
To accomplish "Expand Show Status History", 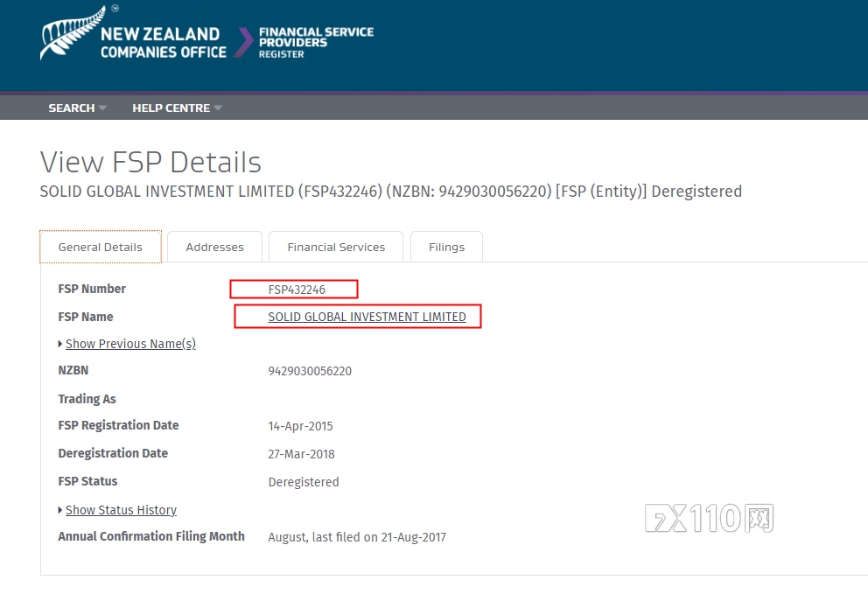I will click(121, 510).
